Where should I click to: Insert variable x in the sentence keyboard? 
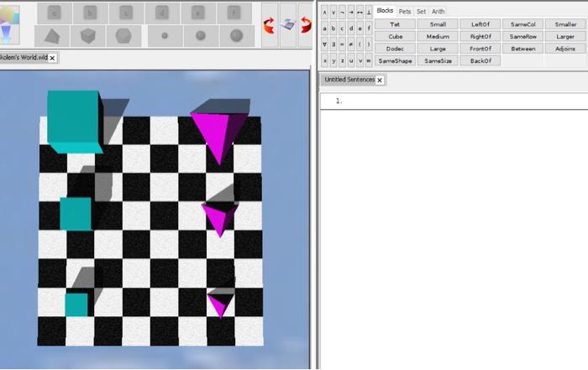(x=325, y=60)
